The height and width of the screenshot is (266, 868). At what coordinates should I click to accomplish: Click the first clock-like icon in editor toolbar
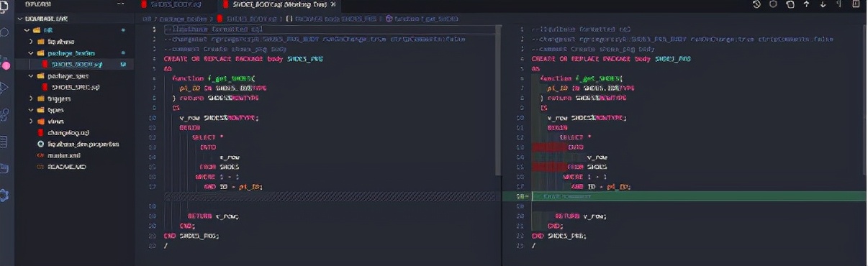coord(756,4)
